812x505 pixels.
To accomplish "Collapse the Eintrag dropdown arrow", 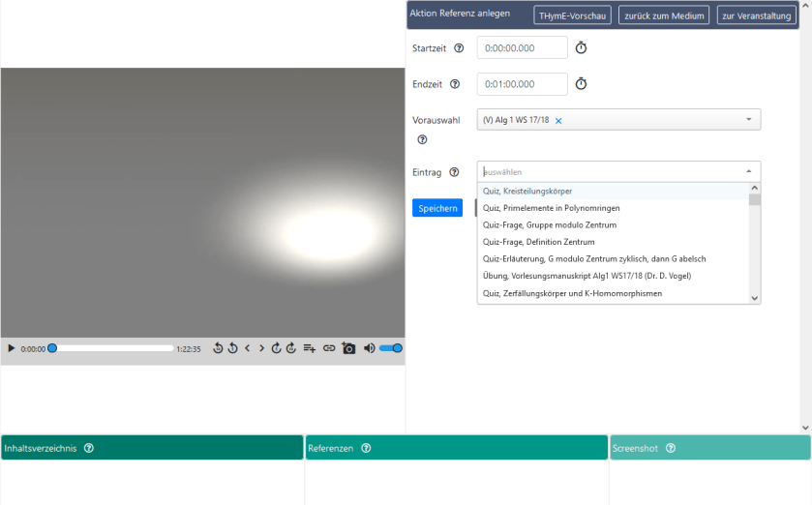I will click(x=748, y=171).
